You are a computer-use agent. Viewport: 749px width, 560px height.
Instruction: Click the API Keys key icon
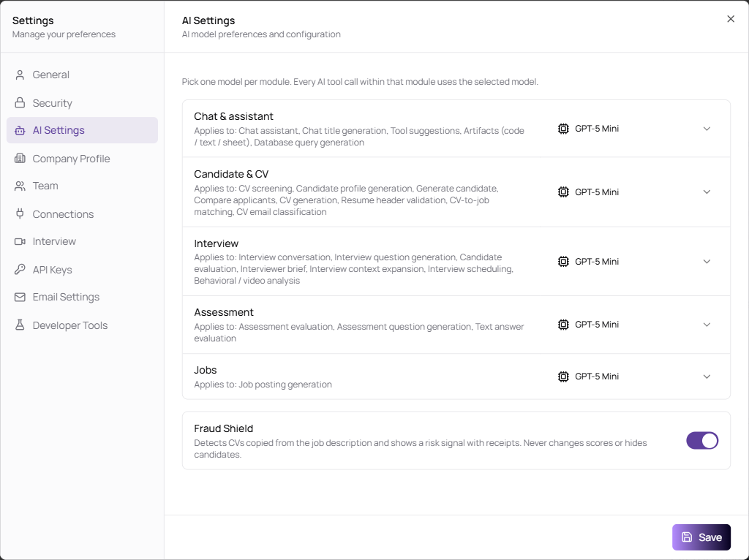[20, 269]
